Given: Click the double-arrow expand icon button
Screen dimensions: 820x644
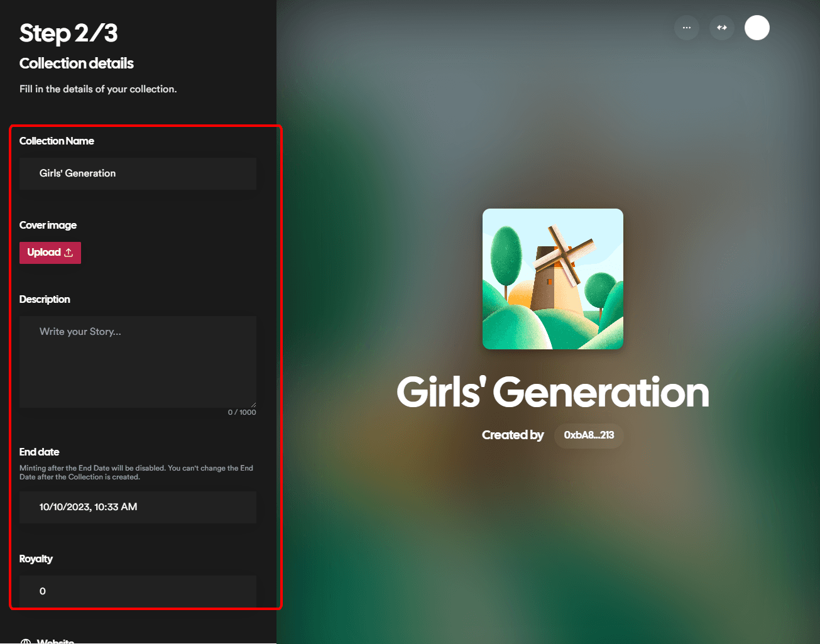Looking at the screenshot, I should click(722, 28).
